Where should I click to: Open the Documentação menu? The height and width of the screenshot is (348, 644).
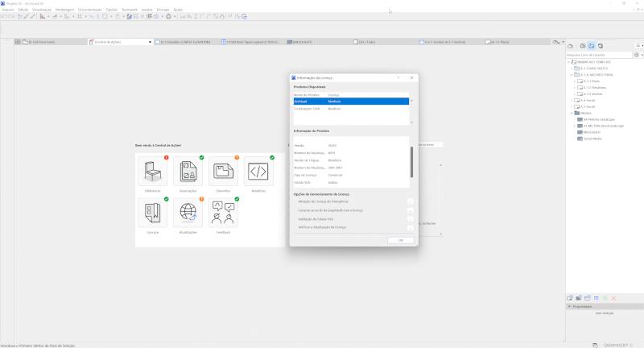point(89,10)
